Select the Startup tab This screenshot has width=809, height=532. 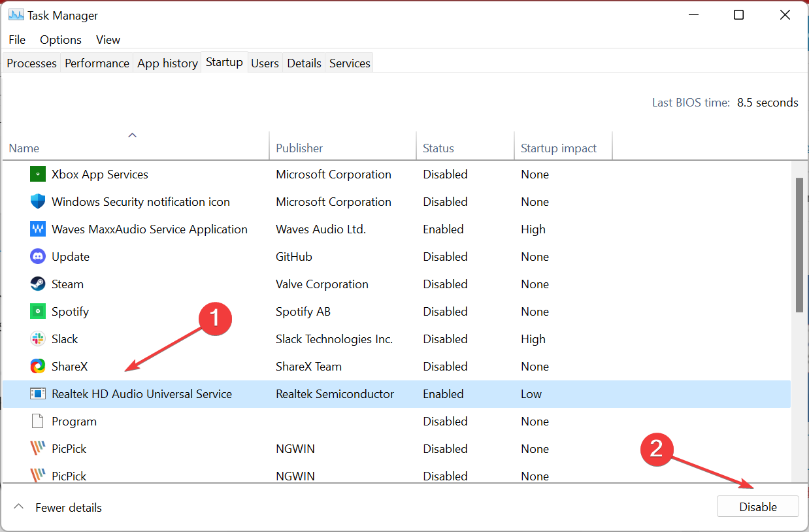(x=224, y=62)
